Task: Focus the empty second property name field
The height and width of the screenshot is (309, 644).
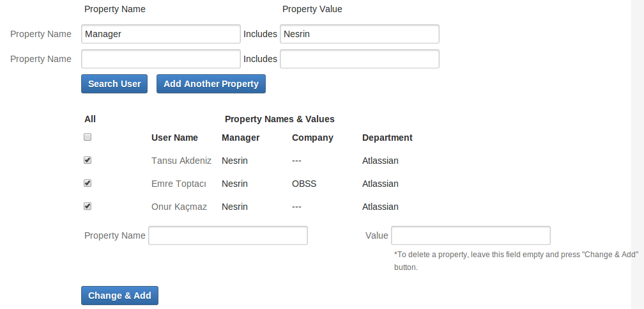Action: point(161,59)
